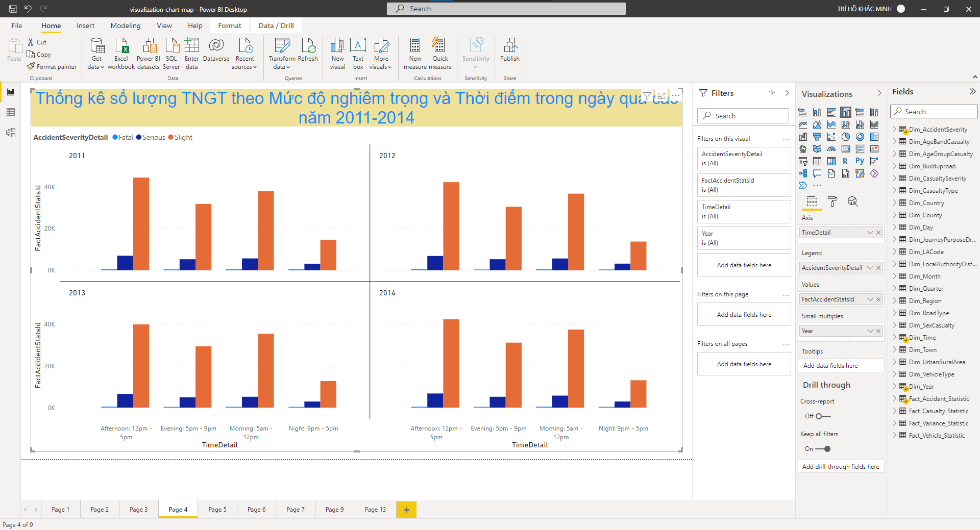Choose the ribbon chart visual icon
Screen dimensions: 980x530
pyautogui.click(x=874, y=124)
